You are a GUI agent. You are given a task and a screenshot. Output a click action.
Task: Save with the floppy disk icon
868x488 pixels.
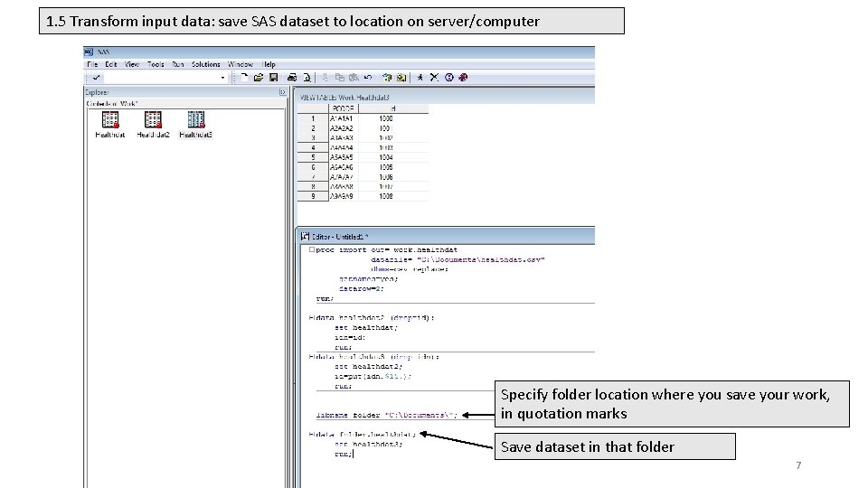point(273,78)
